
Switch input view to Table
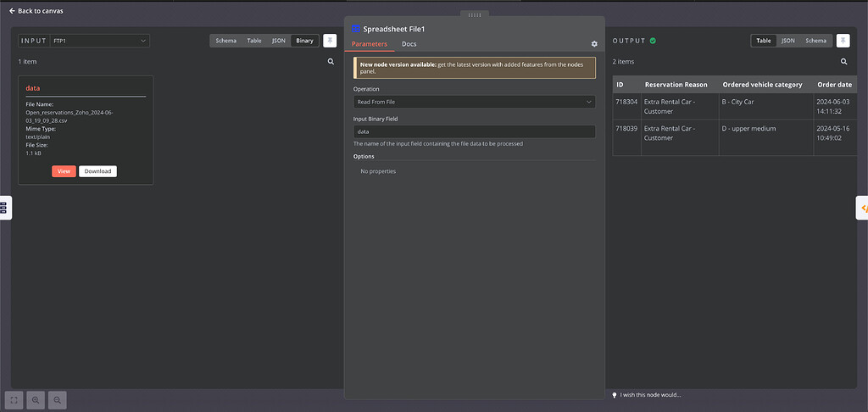(254, 41)
